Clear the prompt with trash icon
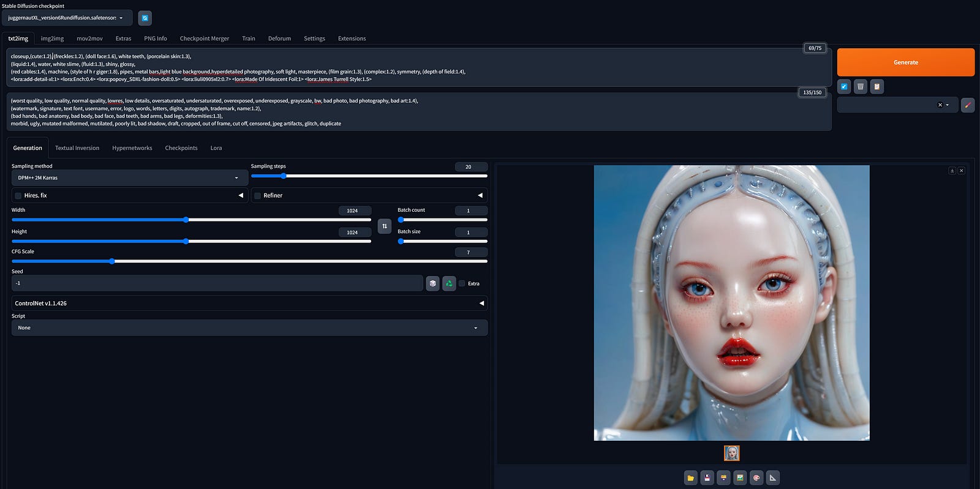 tap(861, 87)
